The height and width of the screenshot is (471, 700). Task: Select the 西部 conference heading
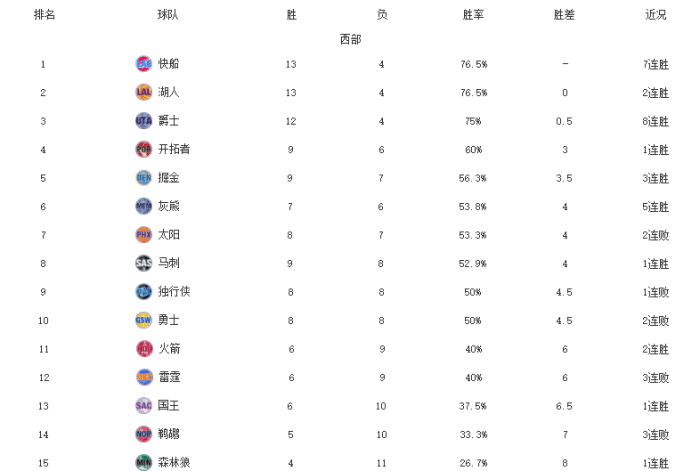click(x=350, y=39)
